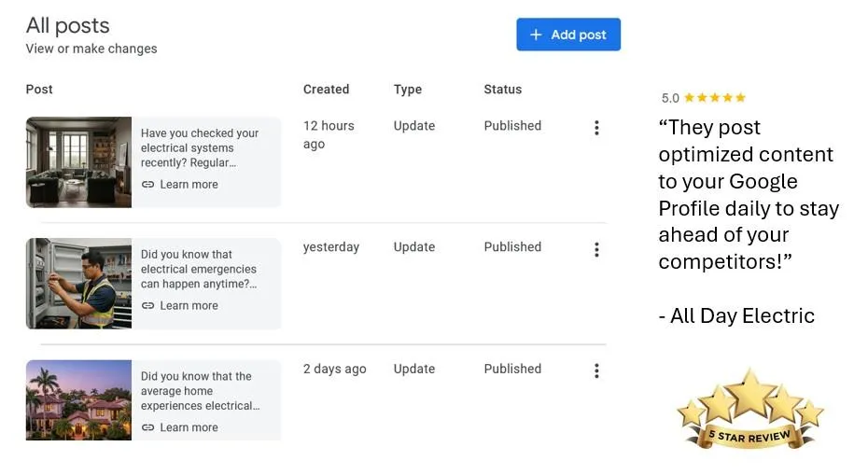This screenshot has width=868, height=475.
Task: Click Learn more on electrical systems post
Action: (189, 185)
